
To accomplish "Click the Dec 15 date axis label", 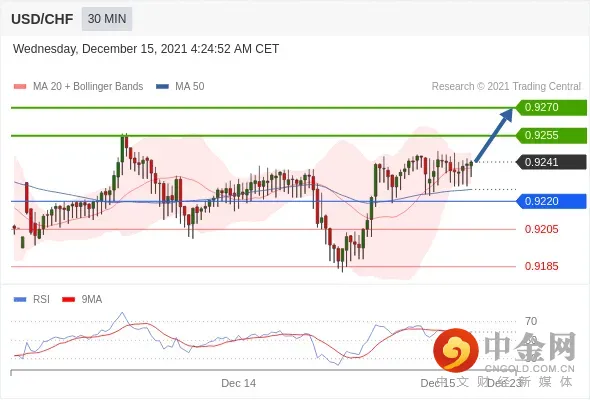I will pos(438,383).
